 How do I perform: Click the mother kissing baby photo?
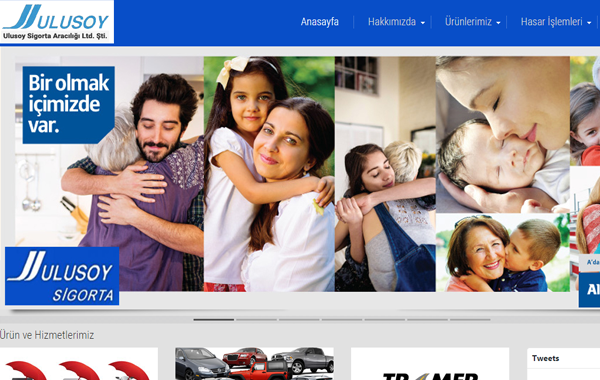pyautogui.click(x=503, y=135)
